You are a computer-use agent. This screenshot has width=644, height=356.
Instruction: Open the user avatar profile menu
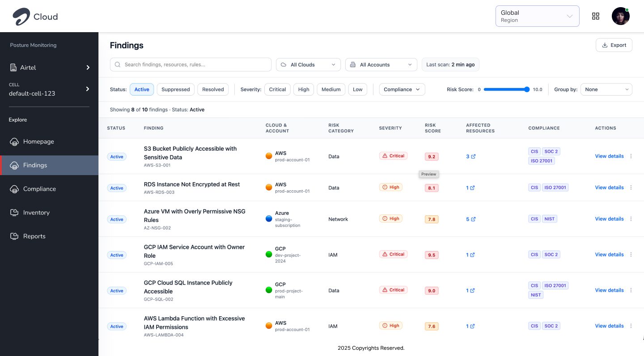pyautogui.click(x=621, y=16)
